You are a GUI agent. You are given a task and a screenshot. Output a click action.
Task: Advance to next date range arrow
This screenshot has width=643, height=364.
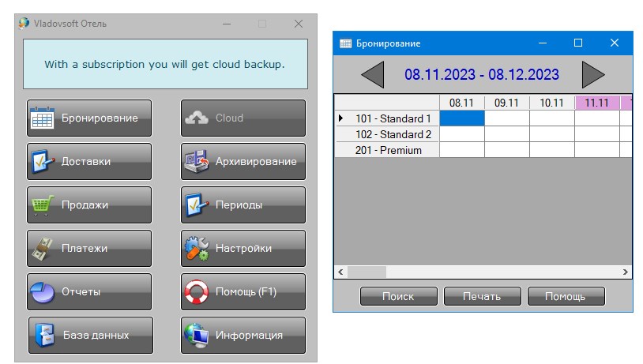pyautogui.click(x=593, y=75)
